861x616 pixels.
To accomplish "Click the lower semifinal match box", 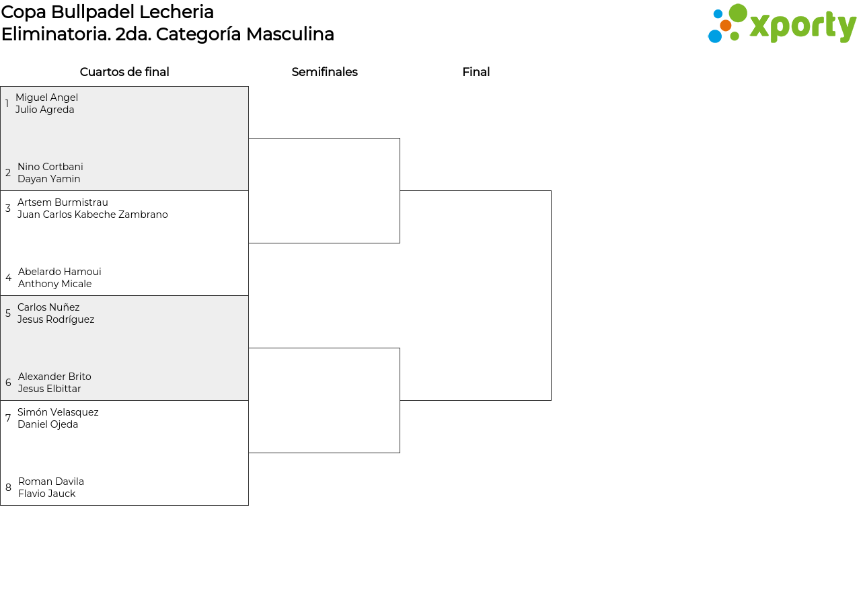I will tap(324, 400).
